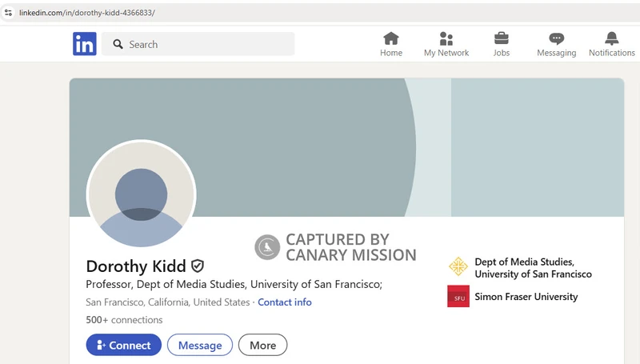Viewport: 640px width, 364px height.
Task: Click the red SFU logo icon
Action: [x=458, y=296]
